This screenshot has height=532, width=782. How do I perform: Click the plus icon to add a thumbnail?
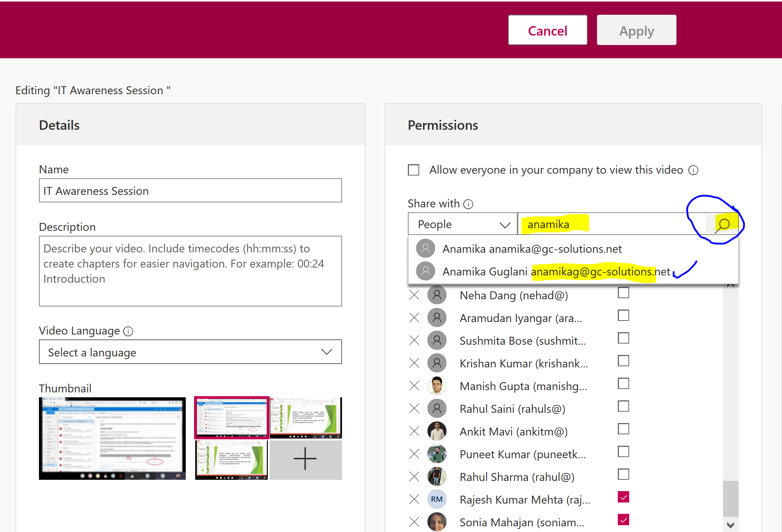tap(305, 459)
